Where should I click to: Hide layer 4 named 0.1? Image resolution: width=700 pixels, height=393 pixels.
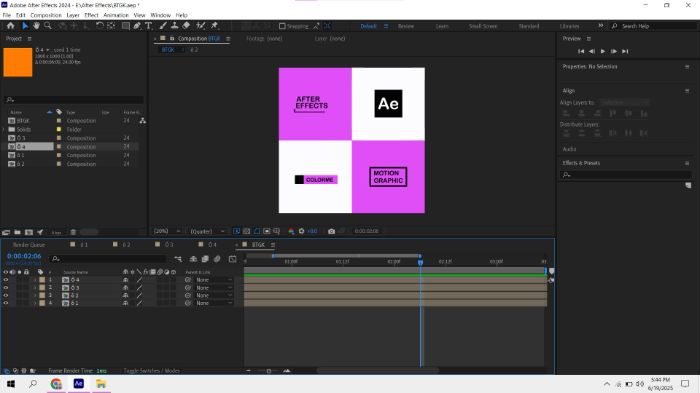pos(6,303)
